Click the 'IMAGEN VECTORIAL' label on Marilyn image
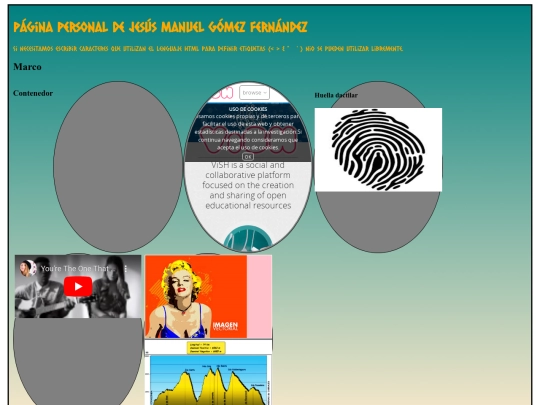Image resolution: width=540 pixels, height=405 pixels. click(x=225, y=326)
